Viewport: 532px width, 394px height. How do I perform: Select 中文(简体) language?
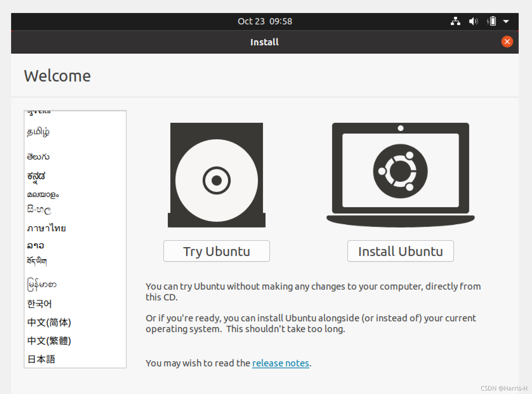click(x=75, y=322)
